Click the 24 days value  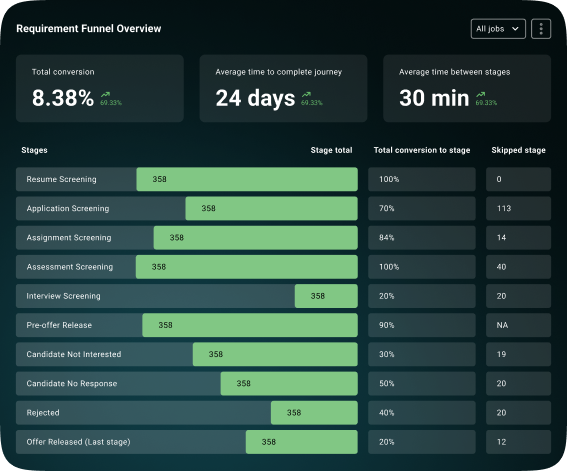coord(255,98)
